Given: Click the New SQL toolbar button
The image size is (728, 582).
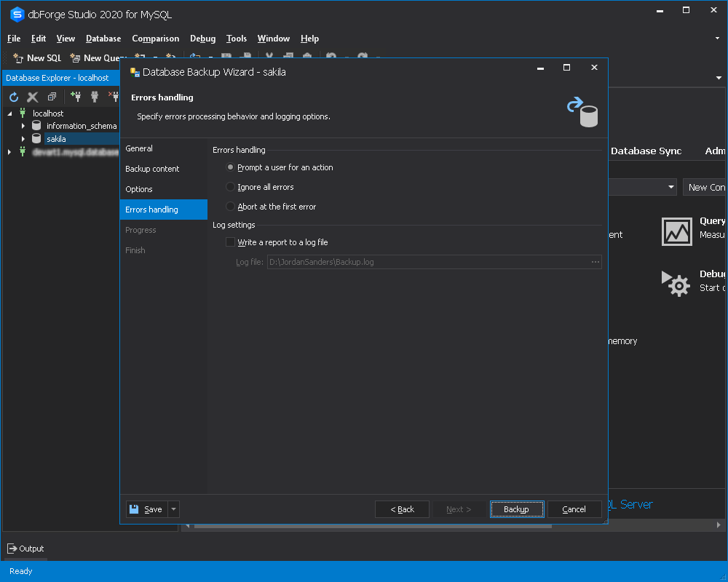Looking at the screenshot, I should (37, 58).
